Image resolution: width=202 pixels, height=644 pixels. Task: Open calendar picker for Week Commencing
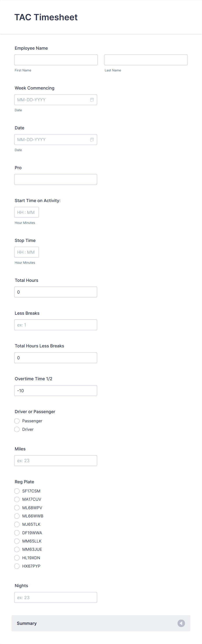click(x=92, y=100)
